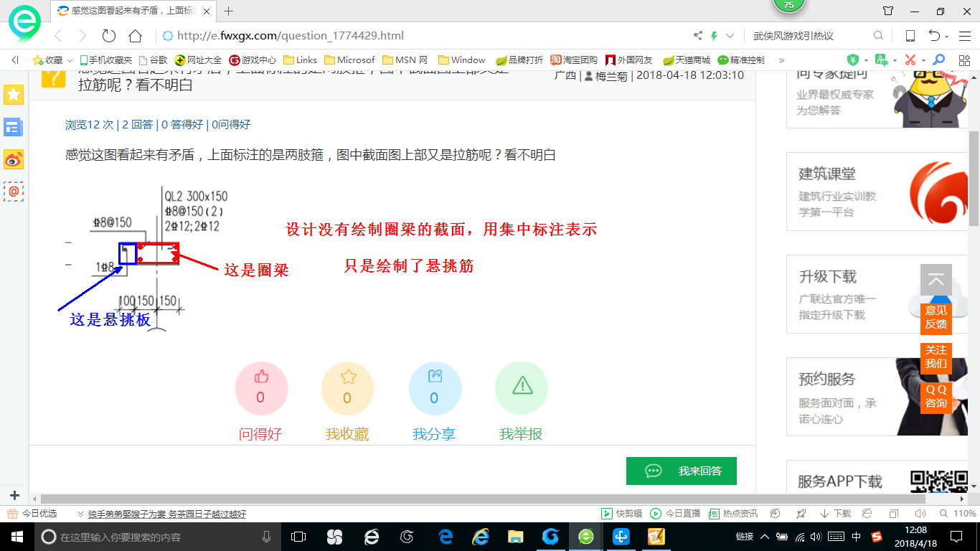The height and width of the screenshot is (551, 980).
Task: Open the 收藏 favorites dropdown
Action: pyautogui.click(x=52, y=60)
